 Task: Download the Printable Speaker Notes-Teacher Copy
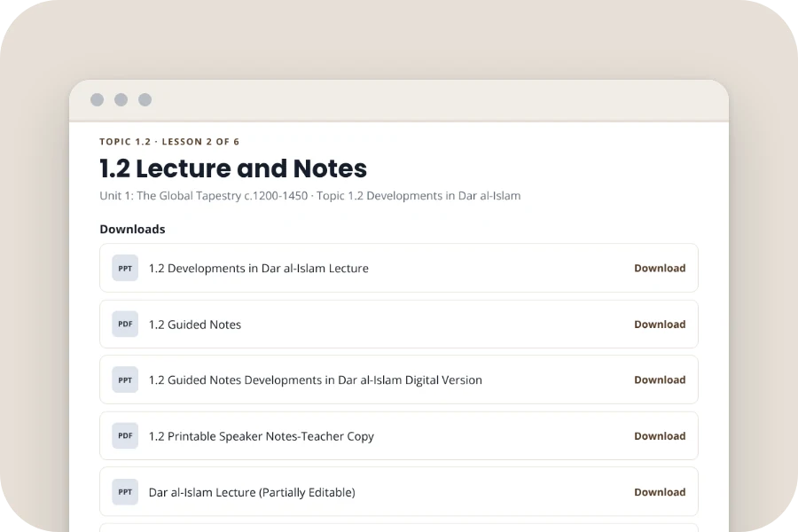click(660, 435)
